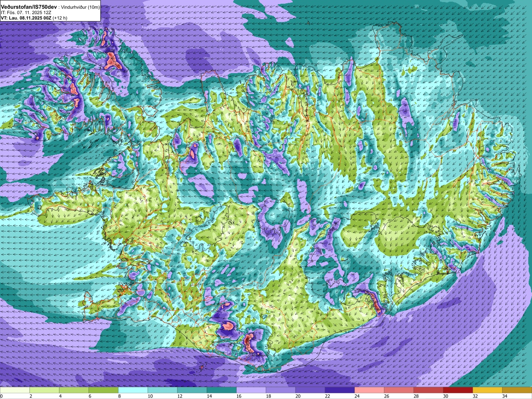Click the olive green 6–8 legend swatch
Screen dimensions: 532x399
click(x=103, y=390)
